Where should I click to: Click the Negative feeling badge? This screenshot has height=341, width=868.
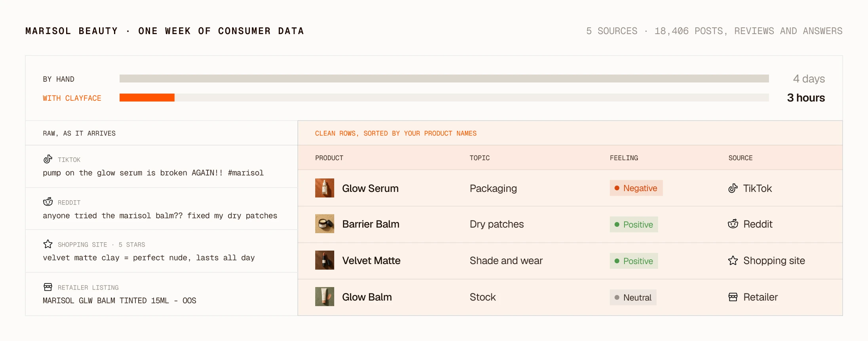tap(636, 188)
